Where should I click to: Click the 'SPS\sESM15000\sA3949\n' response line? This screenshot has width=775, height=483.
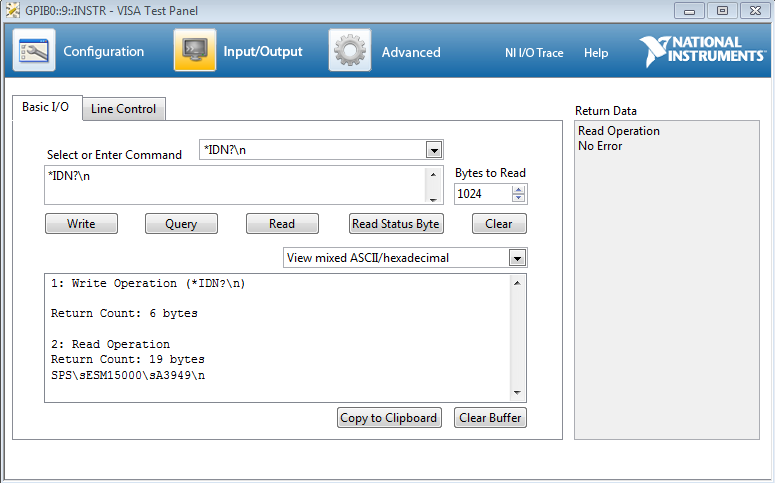[x=128, y=375]
